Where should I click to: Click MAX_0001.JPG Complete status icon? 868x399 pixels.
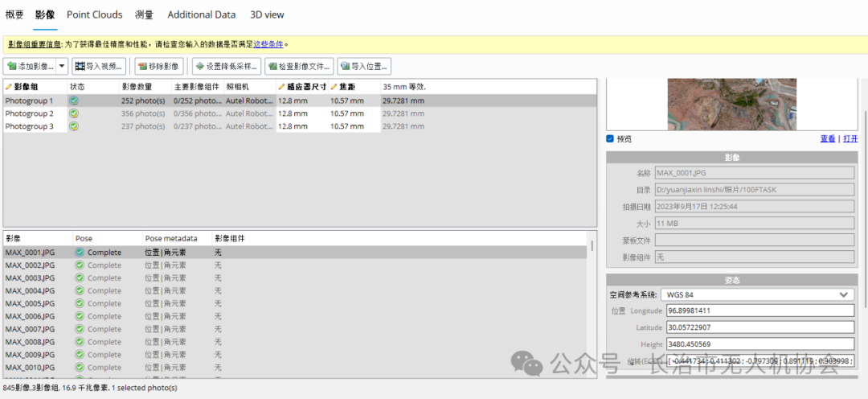[x=80, y=253]
